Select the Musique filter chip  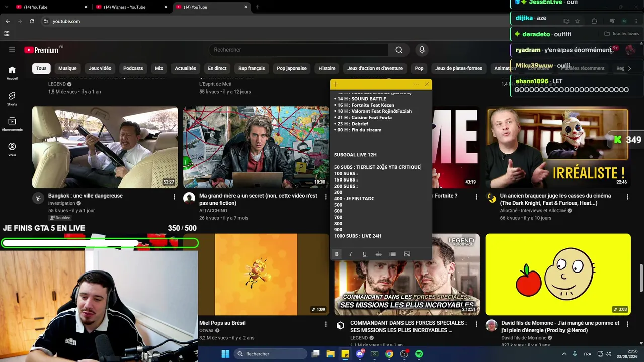[x=67, y=68]
